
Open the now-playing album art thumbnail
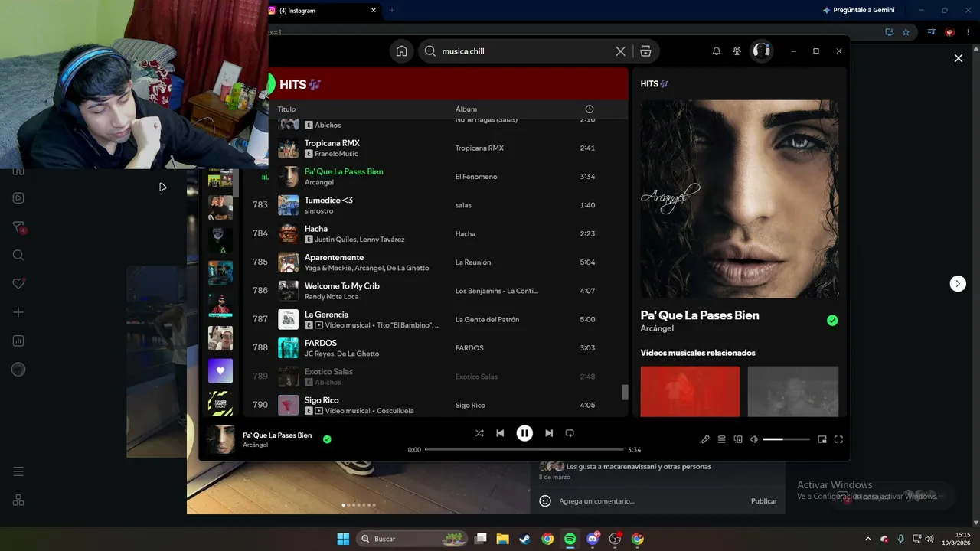(220, 439)
